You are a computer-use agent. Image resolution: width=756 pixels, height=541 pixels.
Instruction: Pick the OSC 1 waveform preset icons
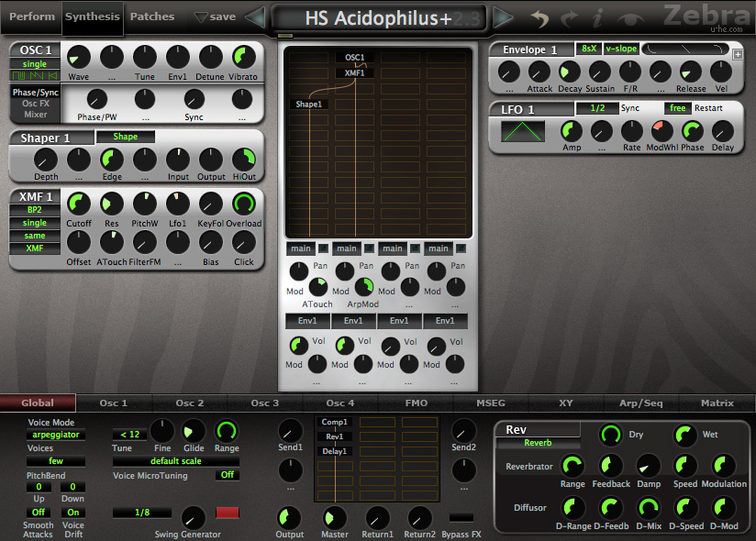35,75
